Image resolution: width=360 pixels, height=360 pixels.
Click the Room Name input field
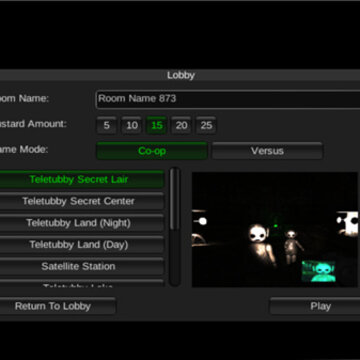228,99
